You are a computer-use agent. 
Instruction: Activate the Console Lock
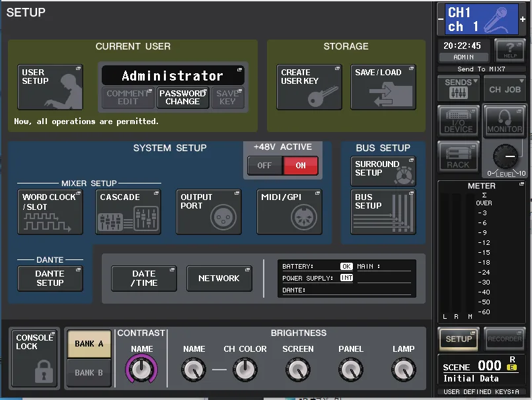[x=34, y=358]
